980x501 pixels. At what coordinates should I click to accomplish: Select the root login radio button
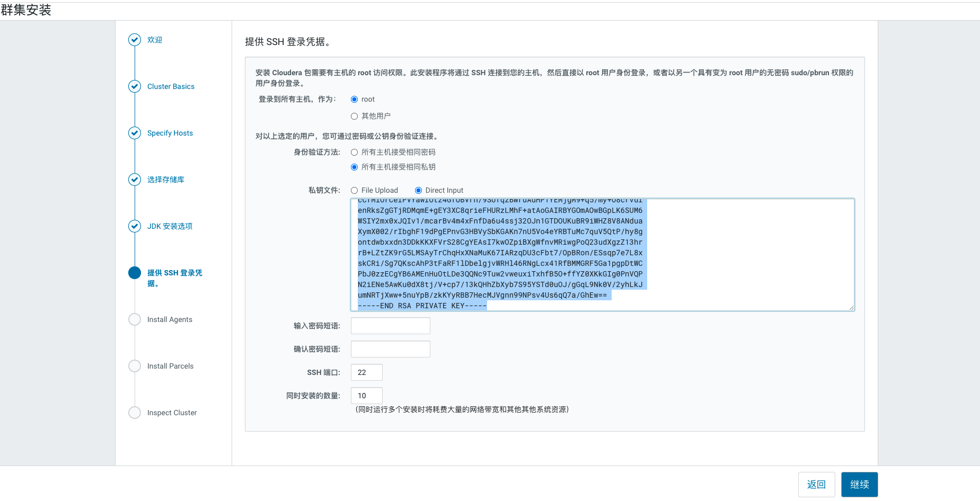pyautogui.click(x=354, y=100)
